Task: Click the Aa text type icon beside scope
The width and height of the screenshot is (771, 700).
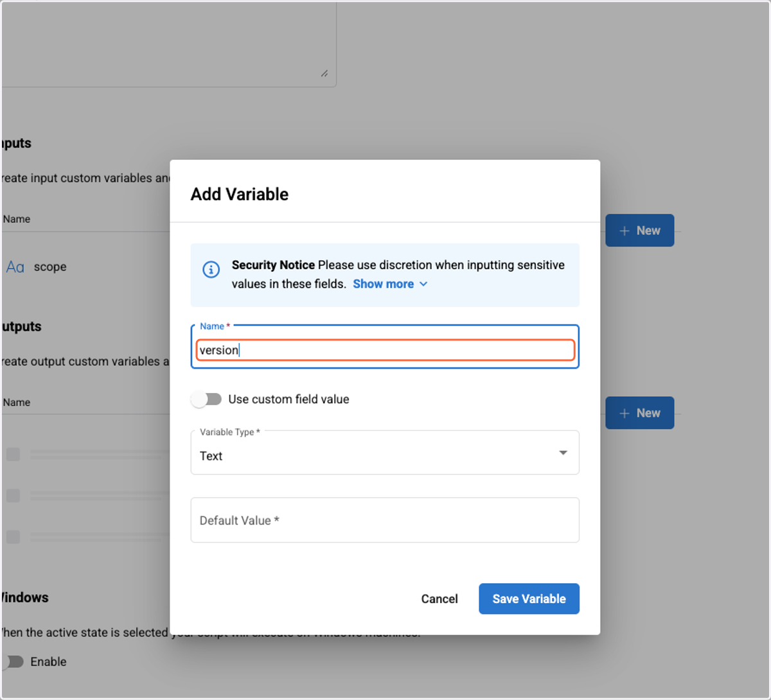Action: (x=15, y=267)
